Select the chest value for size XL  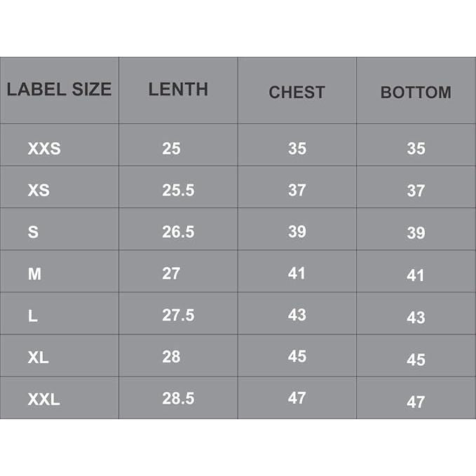[297, 357]
